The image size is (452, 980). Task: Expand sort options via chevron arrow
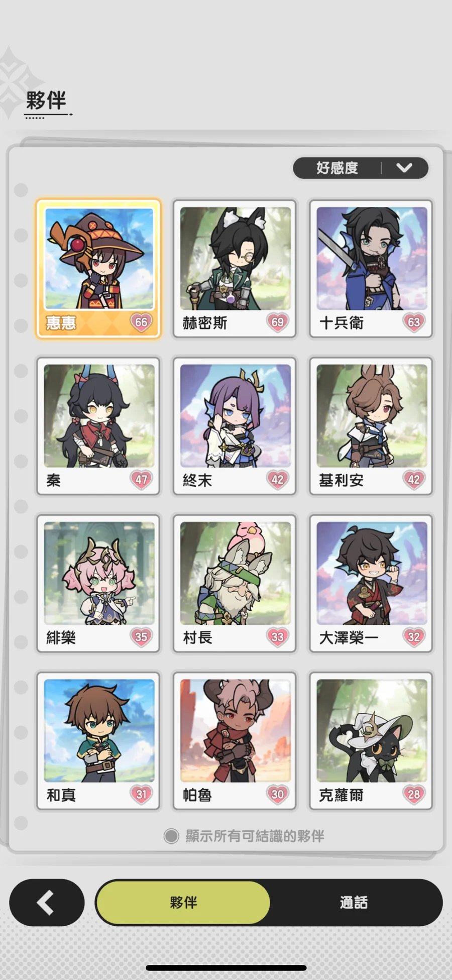pos(404,168)
